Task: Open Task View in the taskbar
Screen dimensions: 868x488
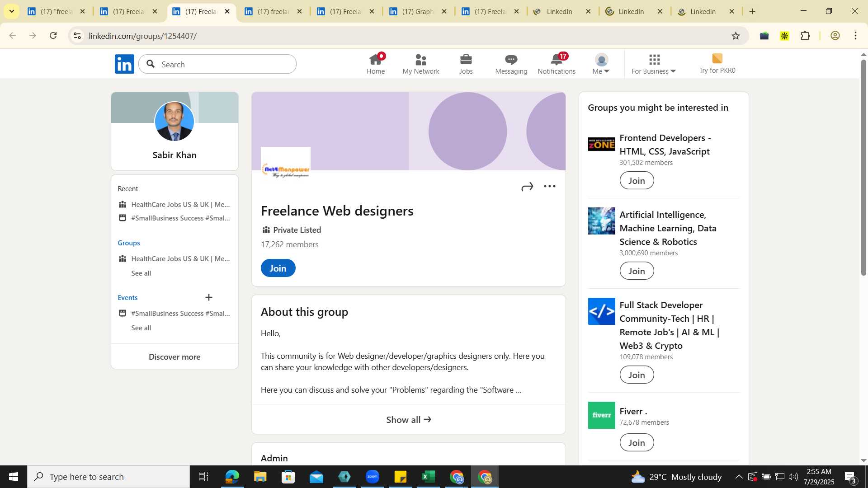Action: coord(203,477)
